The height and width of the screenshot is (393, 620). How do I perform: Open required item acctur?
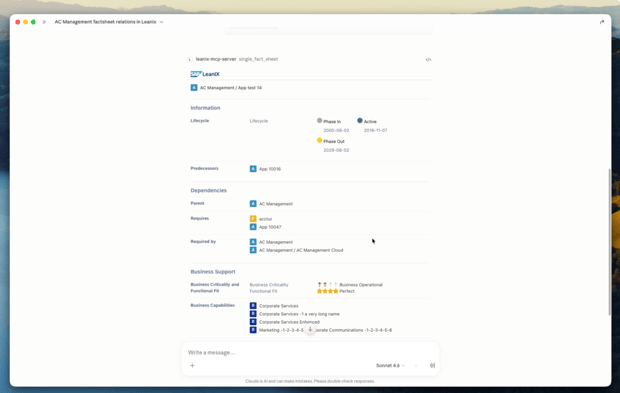click(265, 219)
